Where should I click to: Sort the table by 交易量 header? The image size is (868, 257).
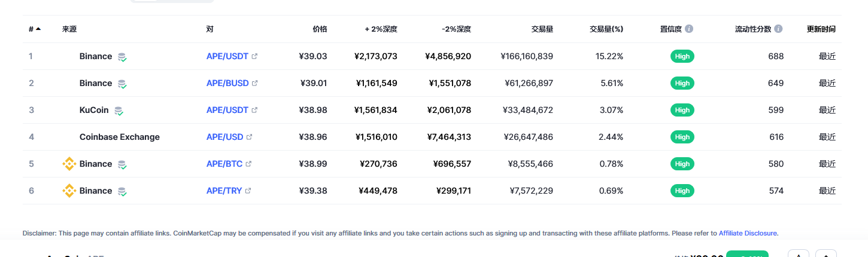pyautogui.click(x=542, y=29)
